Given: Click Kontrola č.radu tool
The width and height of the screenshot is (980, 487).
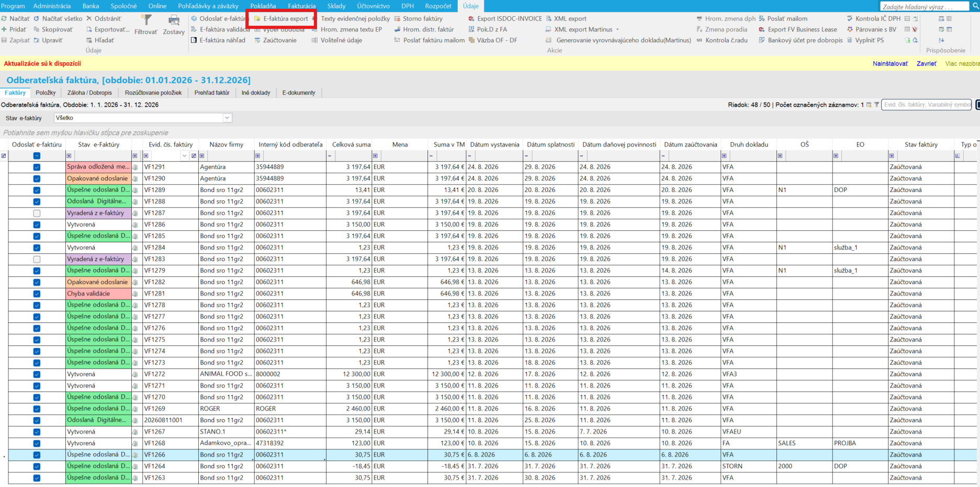Looking at the screenshot, I should tap(722, 40).
